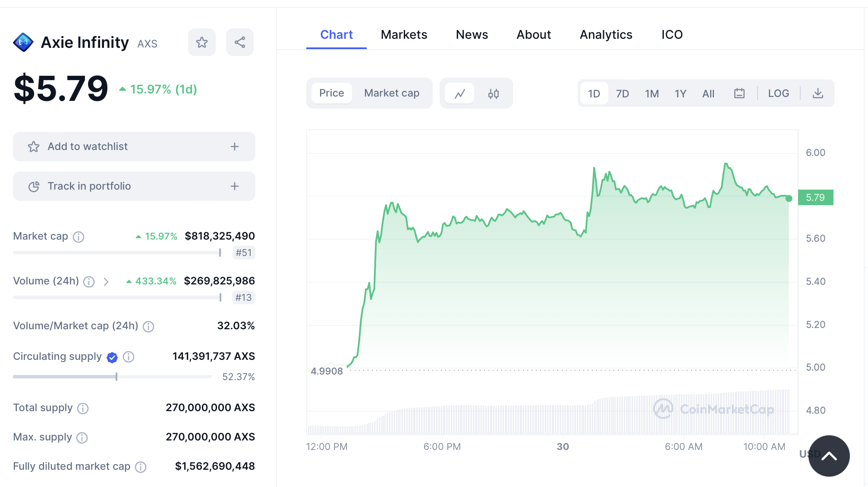The height and width of the screenshot is (487, 868).
Task: Open the calendar date range picker
Action: [x=739, y=94]
